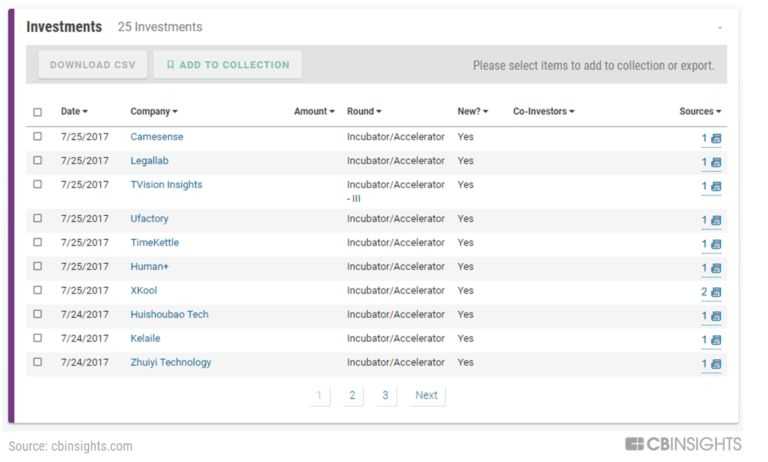The image size is (768, 462).
Task: Select the checkbox for Camesense
Action: tap(38, 137)
